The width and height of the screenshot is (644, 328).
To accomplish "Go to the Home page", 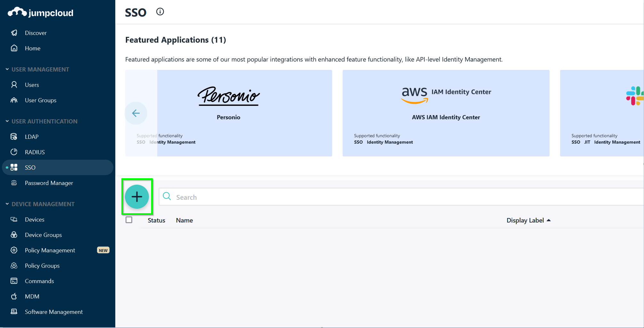I will 33,48.
